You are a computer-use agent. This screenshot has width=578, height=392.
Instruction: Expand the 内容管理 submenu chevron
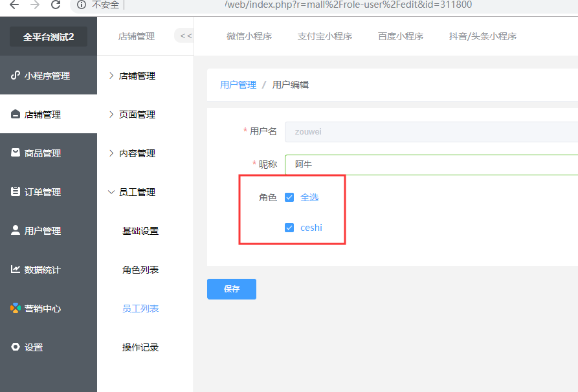[x=111, y=153]
